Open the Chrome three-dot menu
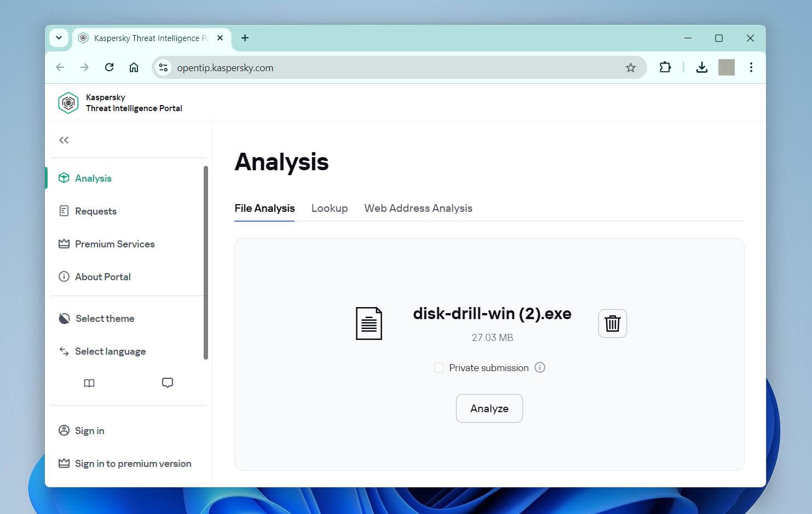The image size is (812, 514). 751,67
